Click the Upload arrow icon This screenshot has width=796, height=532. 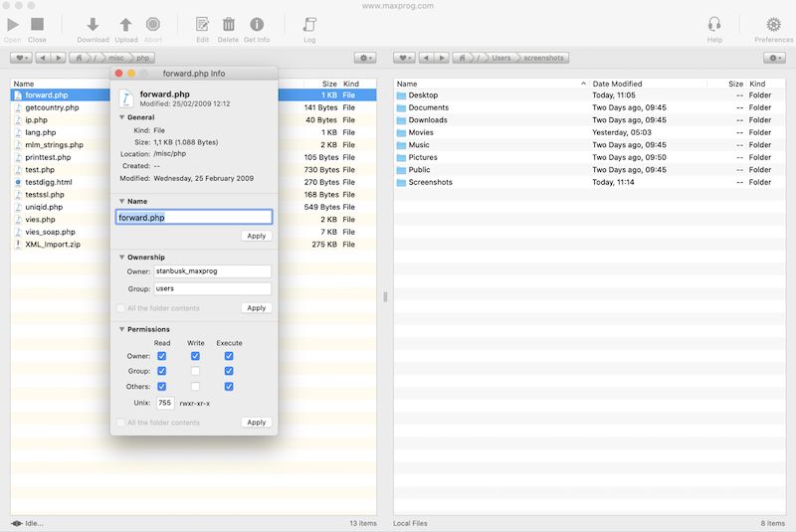(x=125, y=25)
